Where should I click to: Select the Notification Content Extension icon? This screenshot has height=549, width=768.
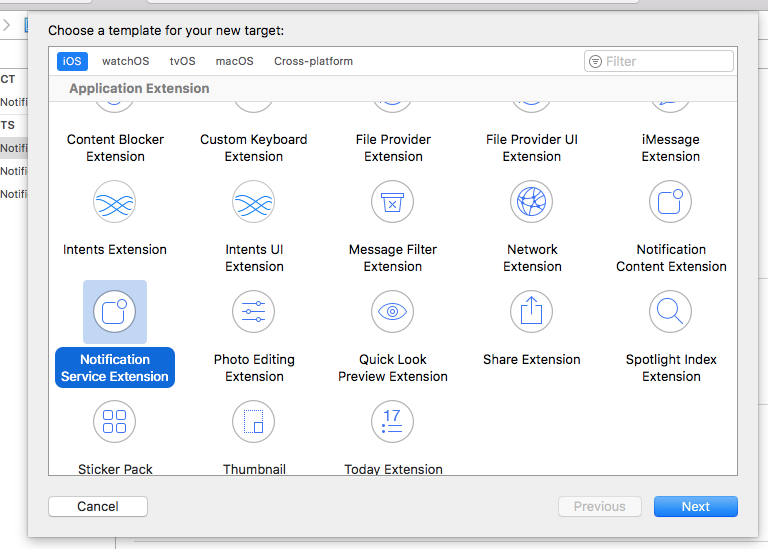click(671, 202)
